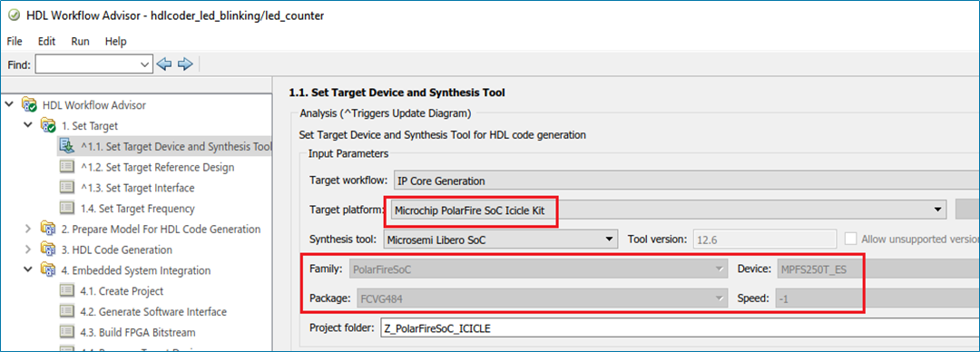Click the find next right arrow icon

(185, 64)
